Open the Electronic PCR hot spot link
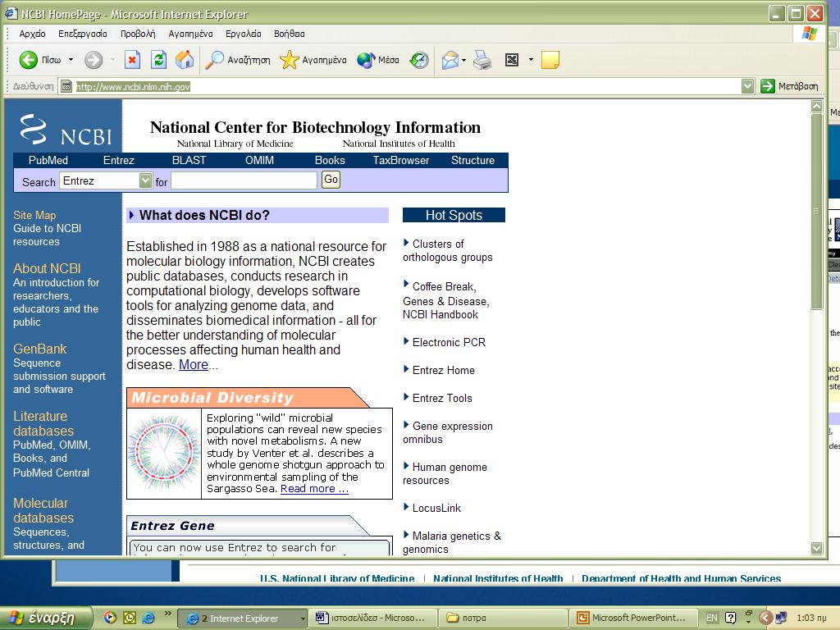The height and width of the screenshot is (630, 840). pos(449,342)
